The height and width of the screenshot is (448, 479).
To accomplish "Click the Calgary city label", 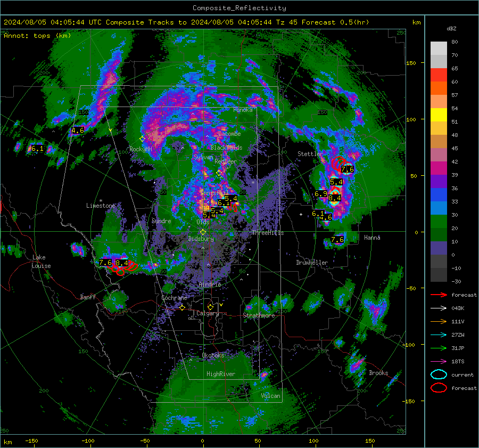I will coord(208,313).
